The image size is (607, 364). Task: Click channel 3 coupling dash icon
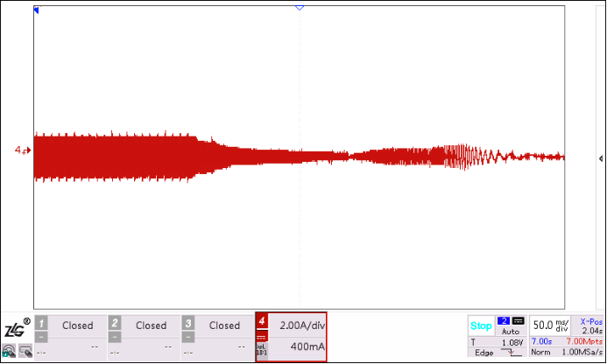click(188, 337)
